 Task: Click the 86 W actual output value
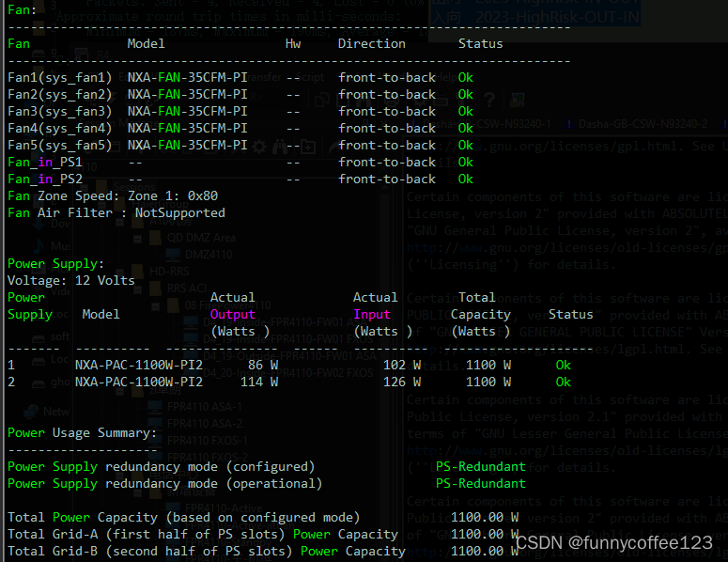(x=263, y=365)
